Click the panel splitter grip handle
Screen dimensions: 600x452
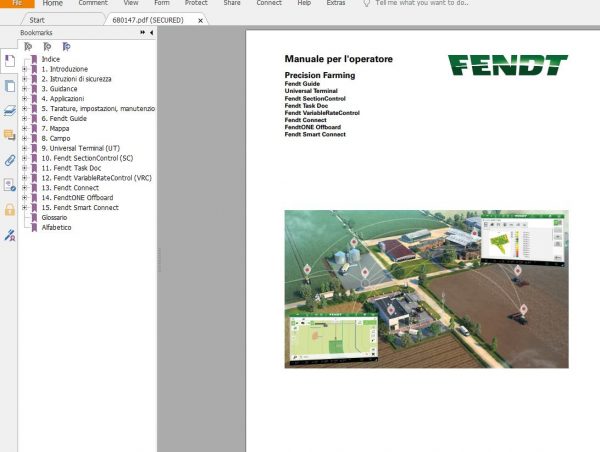[x=159, y=259]
